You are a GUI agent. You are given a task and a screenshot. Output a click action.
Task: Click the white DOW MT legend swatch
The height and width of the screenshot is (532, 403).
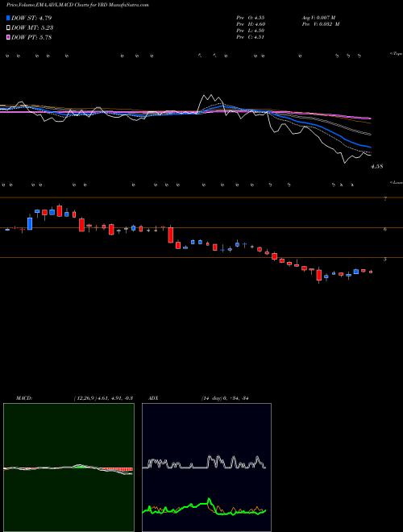(x=8, y=28)
